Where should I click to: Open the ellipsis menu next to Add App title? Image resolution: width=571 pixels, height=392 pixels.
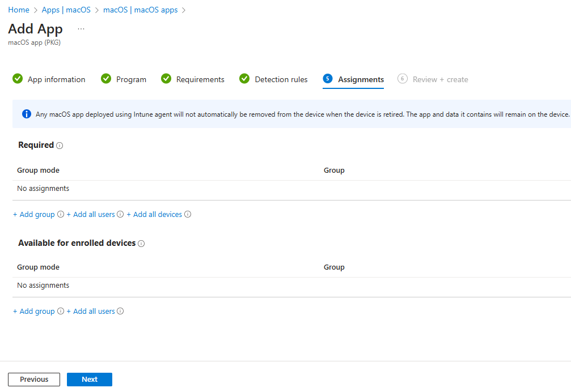(81, 28)
